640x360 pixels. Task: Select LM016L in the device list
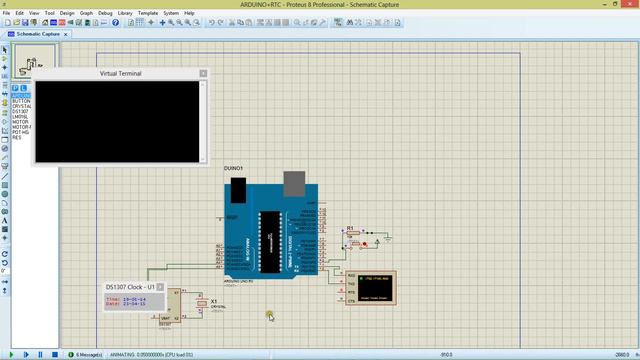click(20, 117)
